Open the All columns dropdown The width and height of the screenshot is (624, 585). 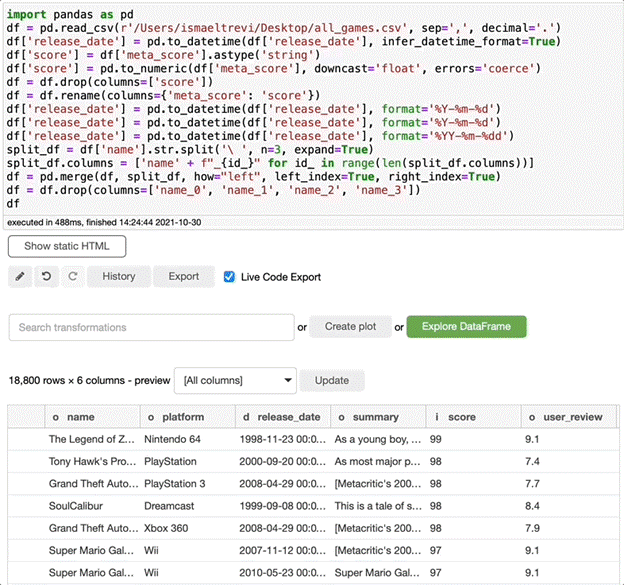coord(236,380)
